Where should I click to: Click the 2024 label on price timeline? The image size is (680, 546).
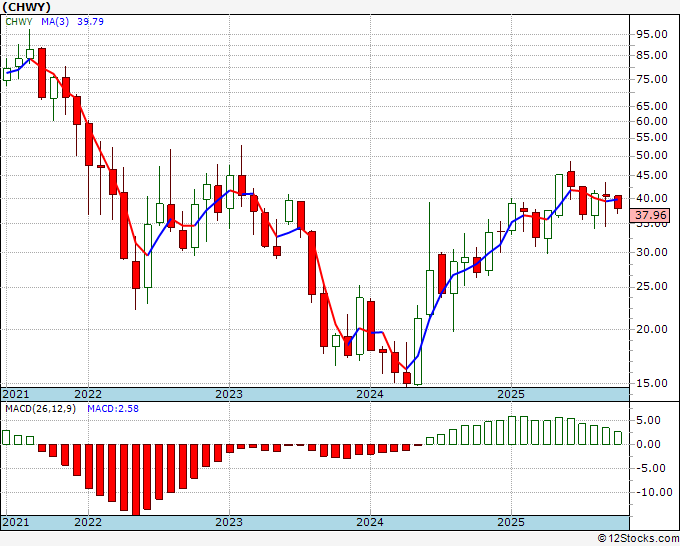point(370,394)
